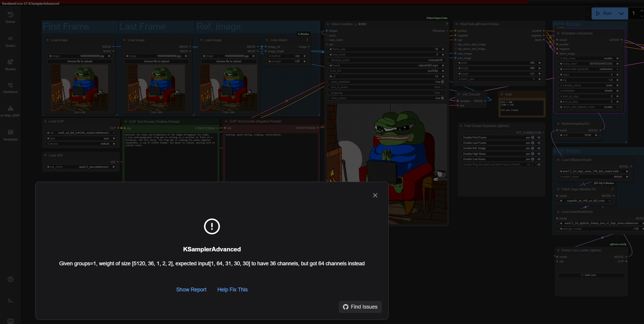Click the Last Frame image preview thumbnail
Image resolution: width=644 pixels, height=324 pixels.
[156, 88]
